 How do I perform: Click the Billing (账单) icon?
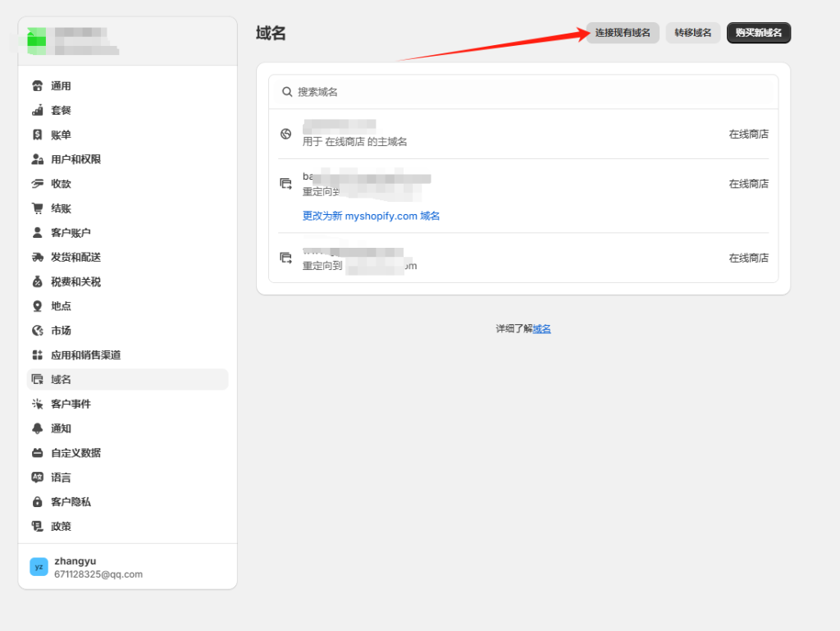pos(37,135)
